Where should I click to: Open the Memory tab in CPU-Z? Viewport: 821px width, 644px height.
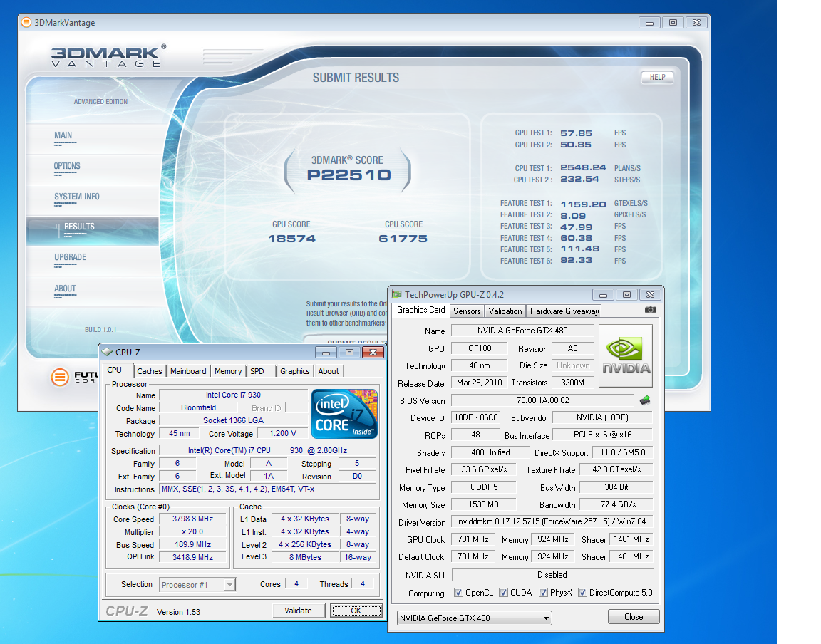coord(228,371)
